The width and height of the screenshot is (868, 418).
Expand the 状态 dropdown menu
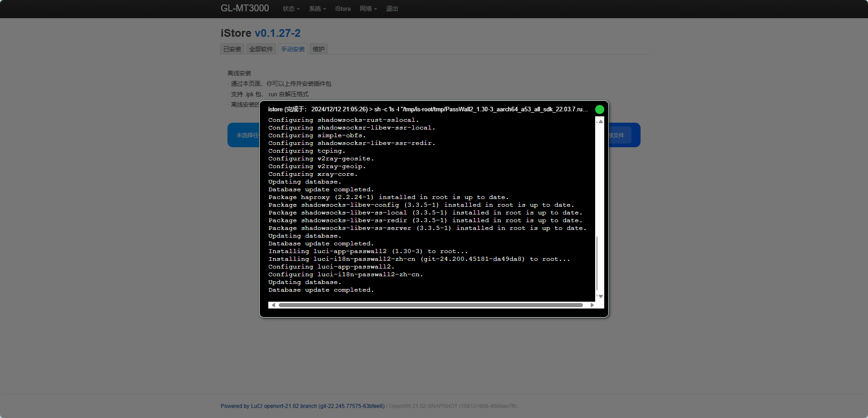click(291, 9)
